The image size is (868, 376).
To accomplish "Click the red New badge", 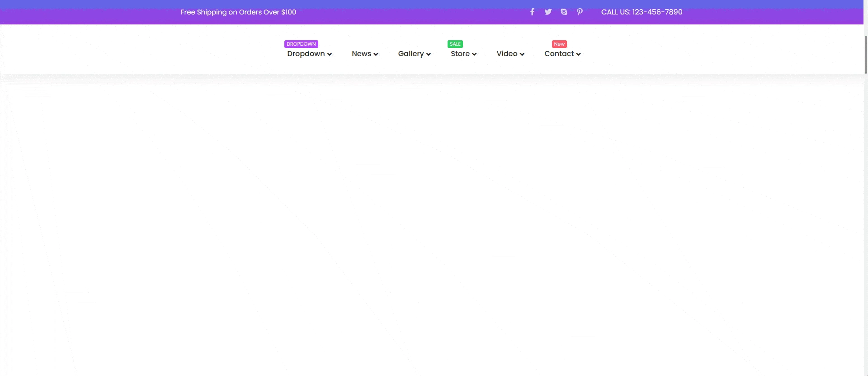I will pos(559,44).
